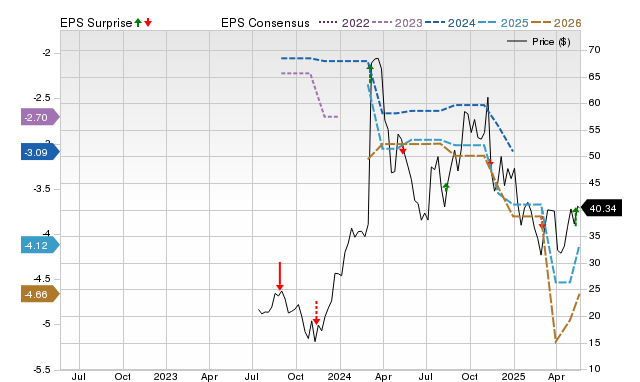Click the 10 price axis label
The image size is (640, 382).
(x=594, y=369)
